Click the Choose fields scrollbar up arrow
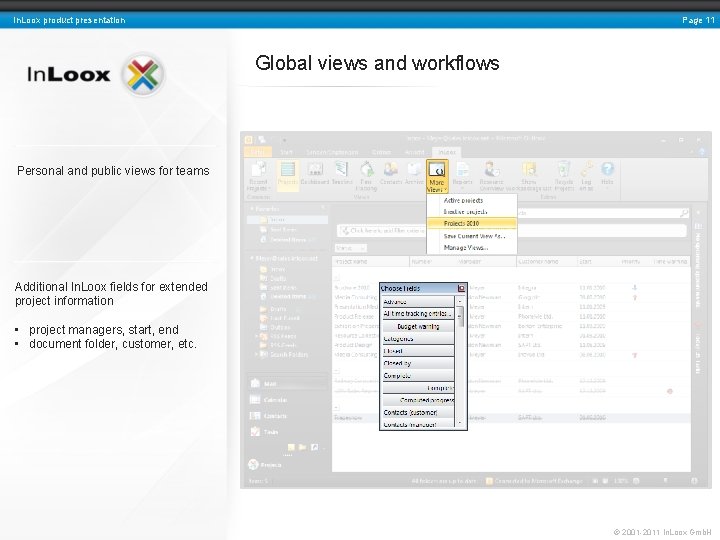Viewport: 720px width, 540px height. coord(460,301)
